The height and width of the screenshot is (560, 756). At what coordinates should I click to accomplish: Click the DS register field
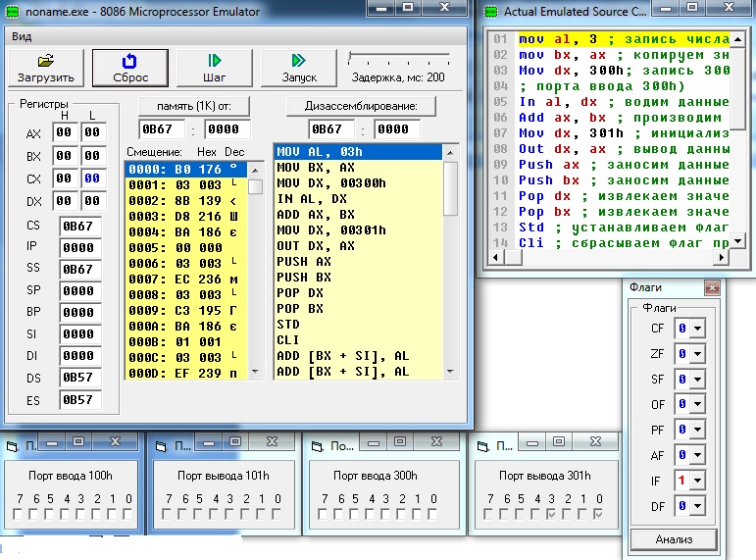point(79,378)
